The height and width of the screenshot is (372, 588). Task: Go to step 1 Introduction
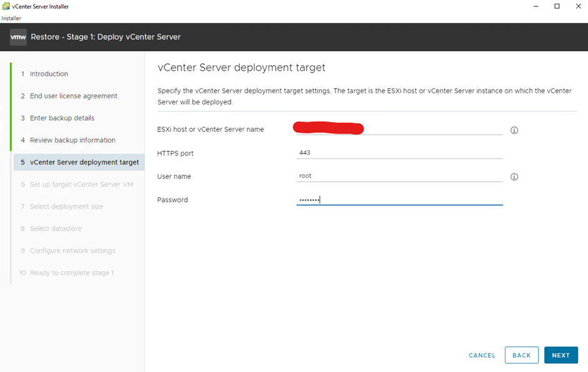coord(49,74)
